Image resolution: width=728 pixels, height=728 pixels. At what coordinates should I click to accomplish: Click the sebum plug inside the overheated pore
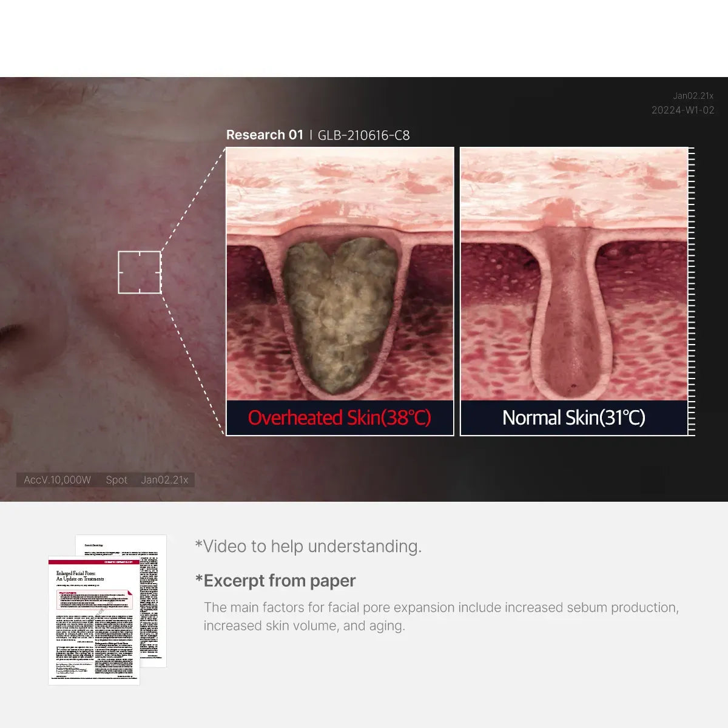pos(340,309)
